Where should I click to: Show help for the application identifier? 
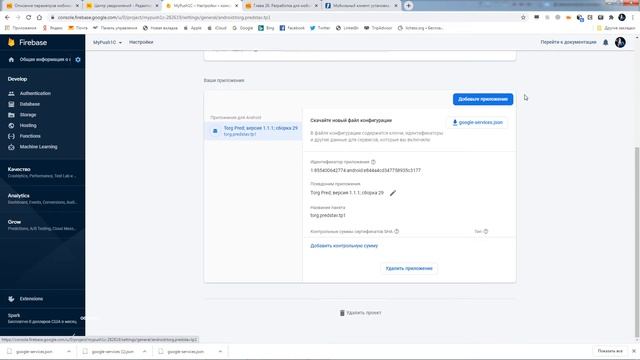click(x=373, y=162)
